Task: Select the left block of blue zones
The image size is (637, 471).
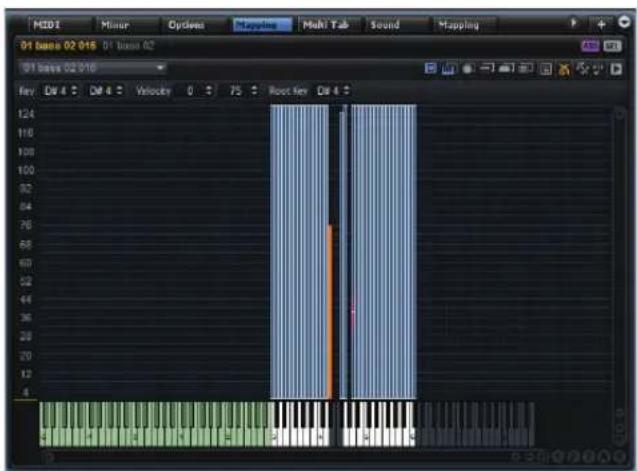Action: pos(299,251)
